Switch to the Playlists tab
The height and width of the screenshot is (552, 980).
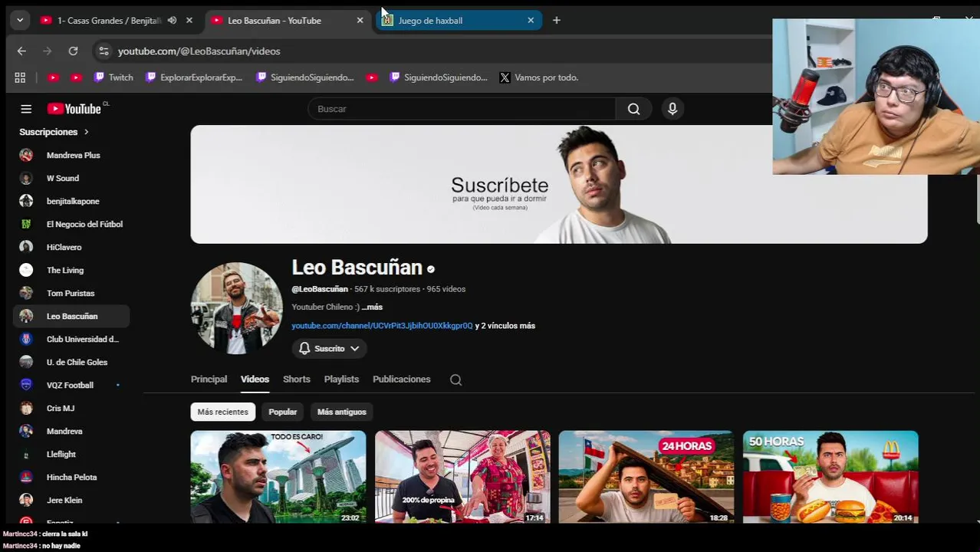(x=341, y=379)
